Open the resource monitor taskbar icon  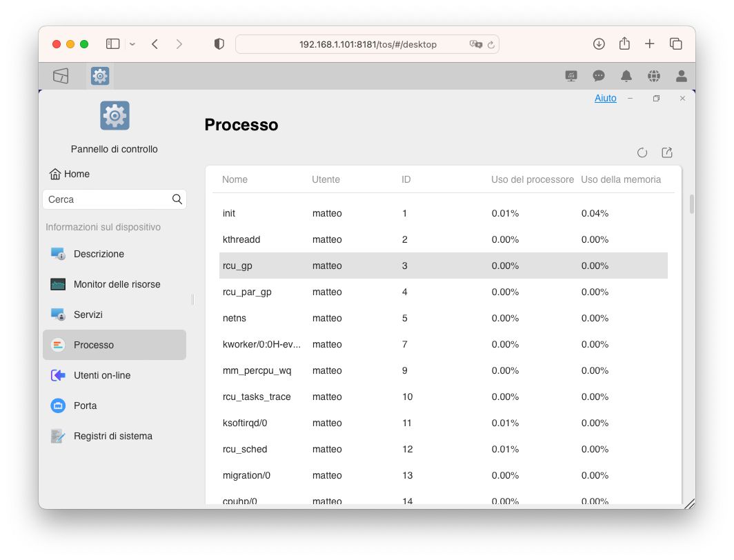[571, 76]
